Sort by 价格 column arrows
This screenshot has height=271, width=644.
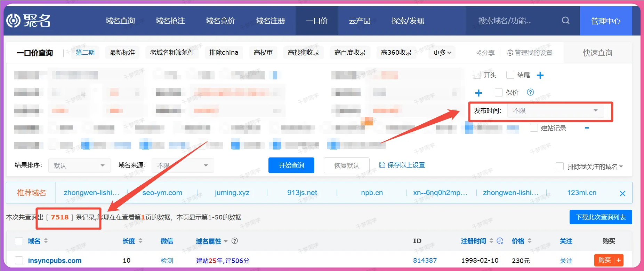[x=530, y=241]
